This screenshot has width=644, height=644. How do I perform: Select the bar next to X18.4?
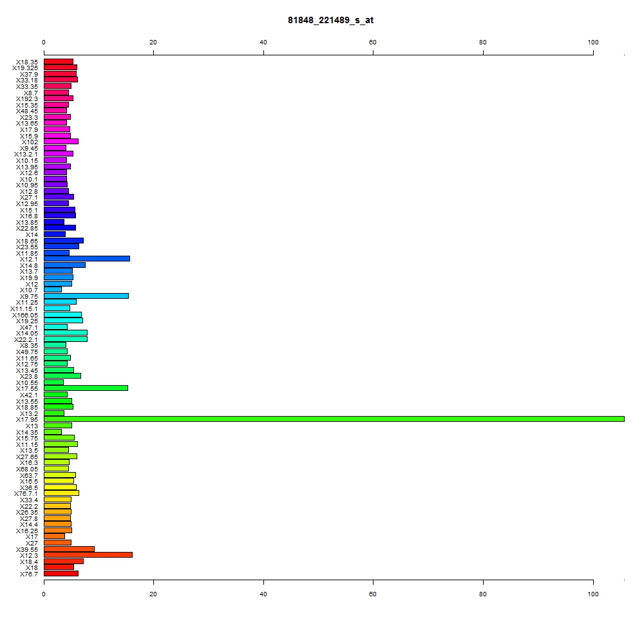tap(64, 562)
